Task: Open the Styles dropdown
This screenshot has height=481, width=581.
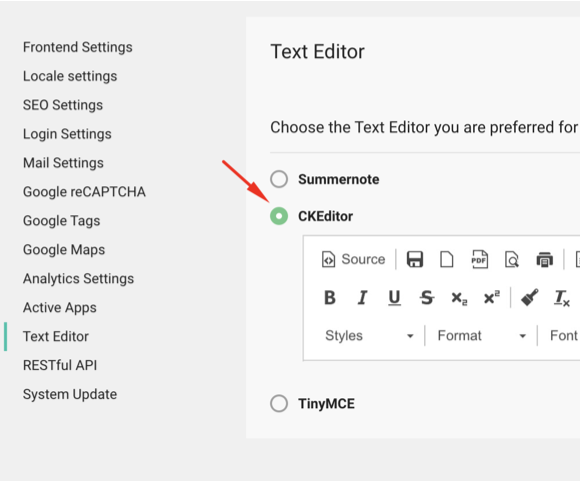Action: tap(369, 336)
